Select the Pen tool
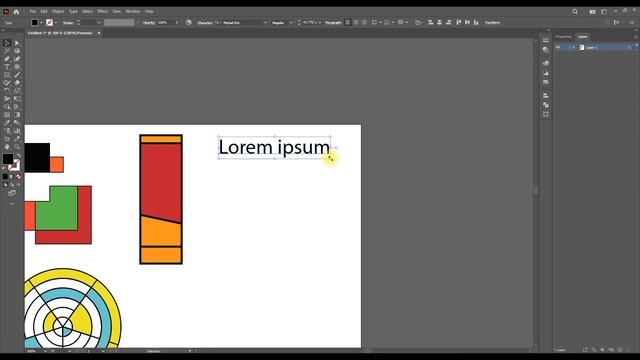This screenshot has height=360, width=640. click(7, 59)
